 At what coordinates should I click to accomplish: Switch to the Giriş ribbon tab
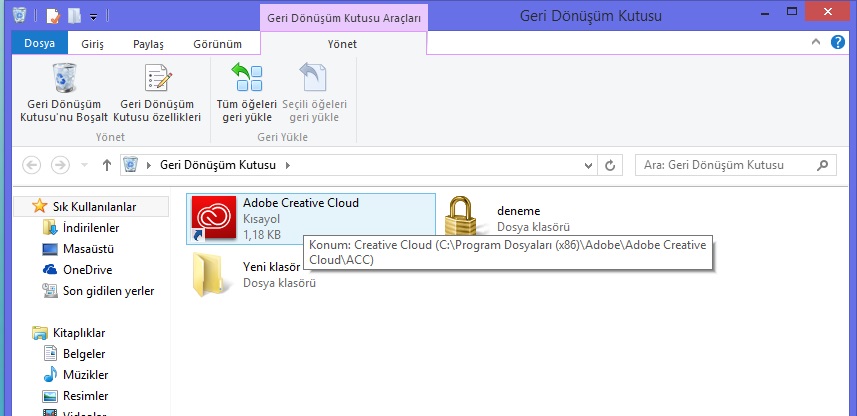coord(92,44)
